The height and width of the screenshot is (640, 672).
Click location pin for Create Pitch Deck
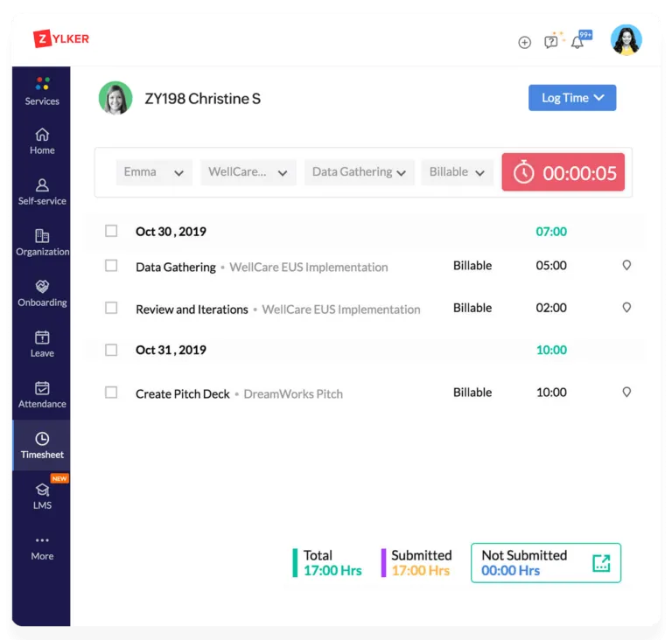[626, 393]
